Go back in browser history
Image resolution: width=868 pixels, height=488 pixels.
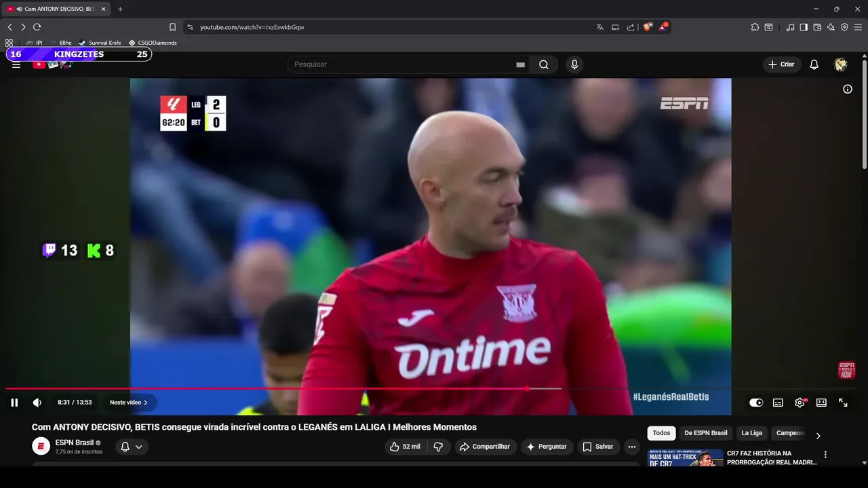[x=9, y=27]
